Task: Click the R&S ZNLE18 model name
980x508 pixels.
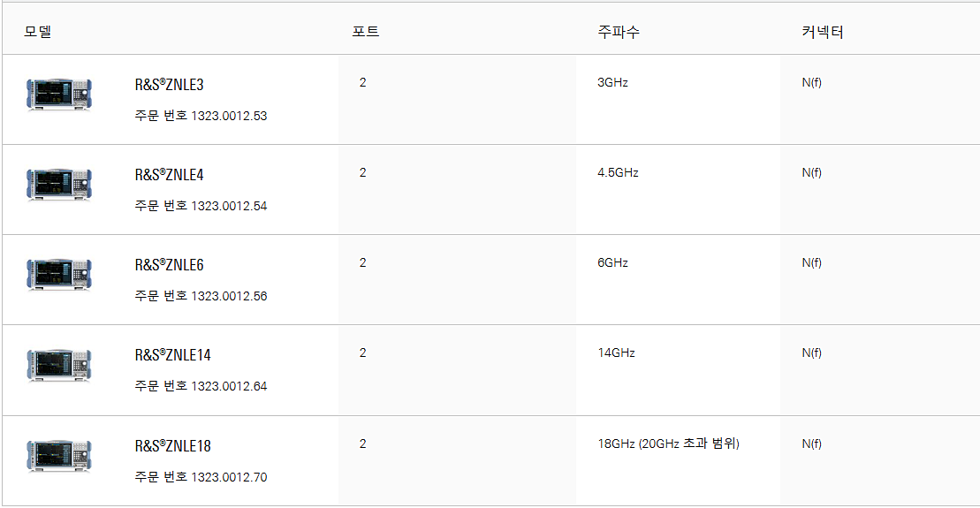Action: coord(173,445)
